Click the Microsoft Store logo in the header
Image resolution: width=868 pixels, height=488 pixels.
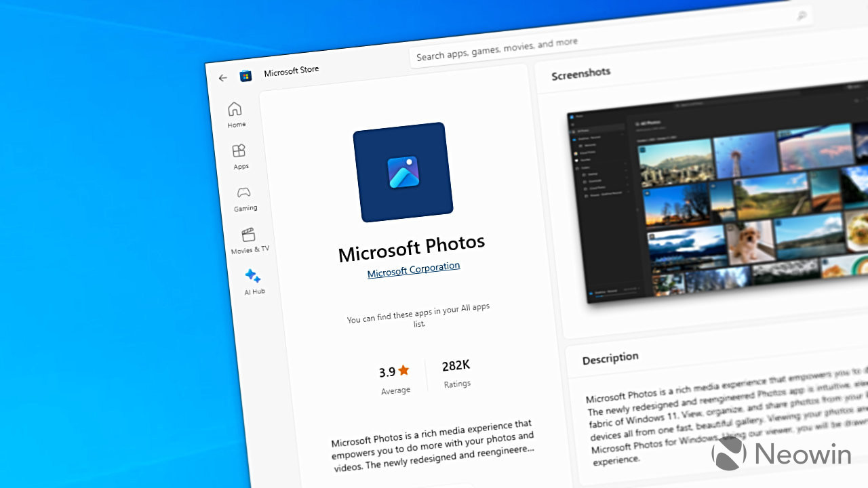245,75
